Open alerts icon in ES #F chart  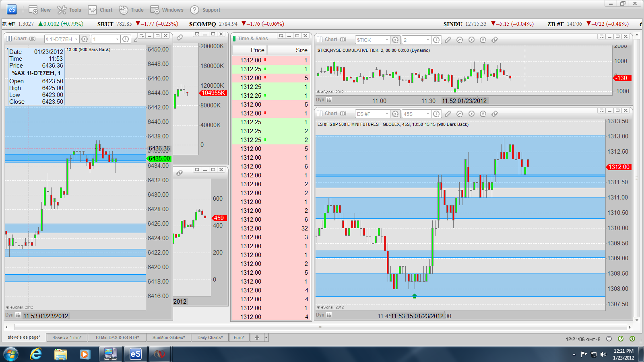pos(483,114)
